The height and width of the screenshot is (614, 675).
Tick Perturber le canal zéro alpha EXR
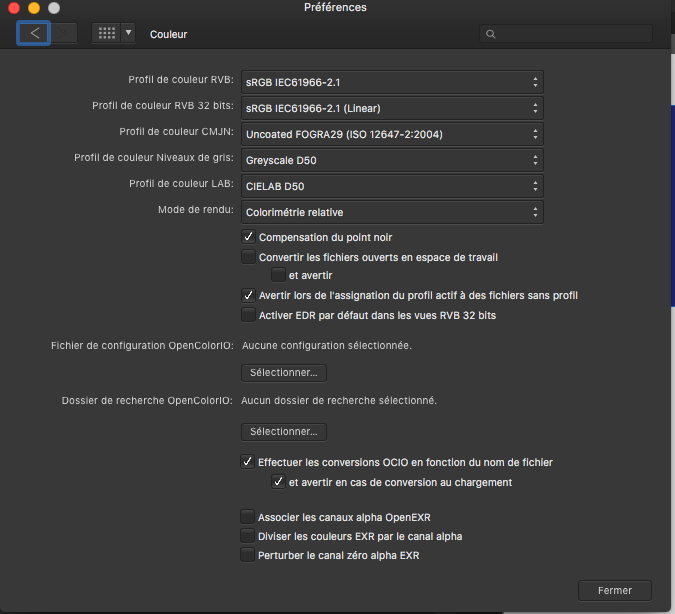[x=248, y=555]
